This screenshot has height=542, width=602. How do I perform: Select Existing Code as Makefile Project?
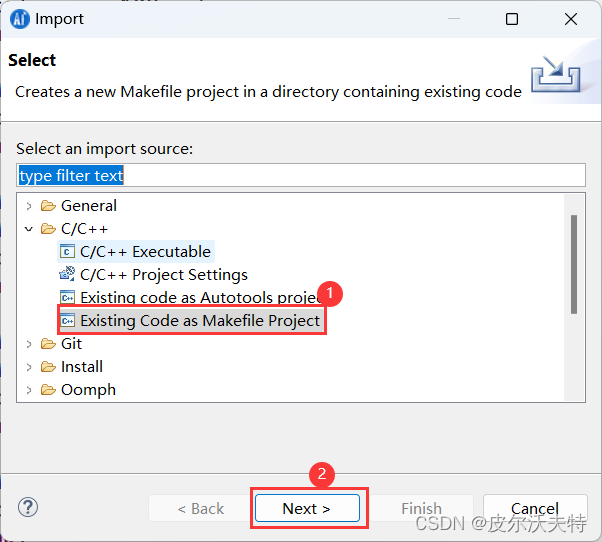(x=200, y=321)
